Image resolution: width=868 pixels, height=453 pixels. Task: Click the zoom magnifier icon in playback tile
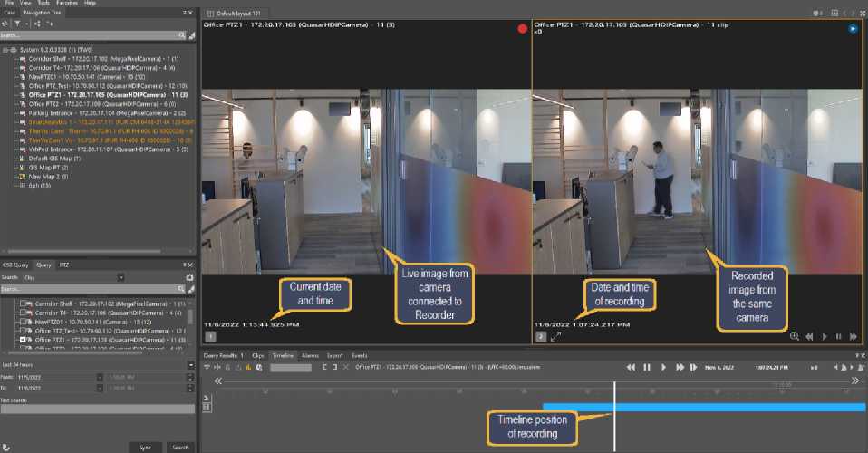click(x=795, y=336)
